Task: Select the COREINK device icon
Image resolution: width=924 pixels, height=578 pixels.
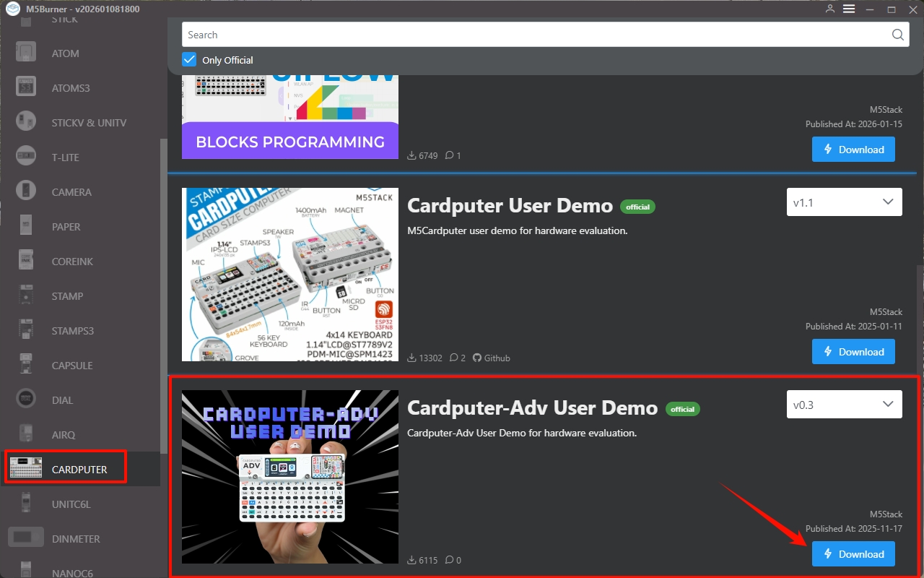Action: (26, 262)
